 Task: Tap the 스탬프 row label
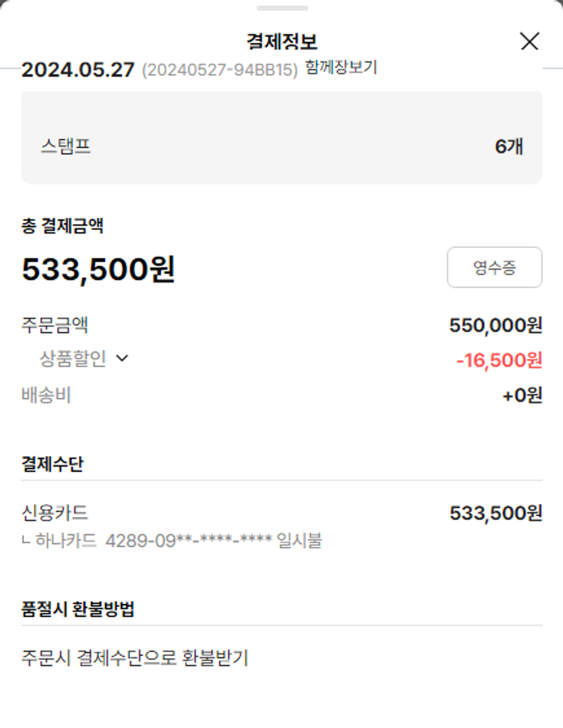[65, 146]
